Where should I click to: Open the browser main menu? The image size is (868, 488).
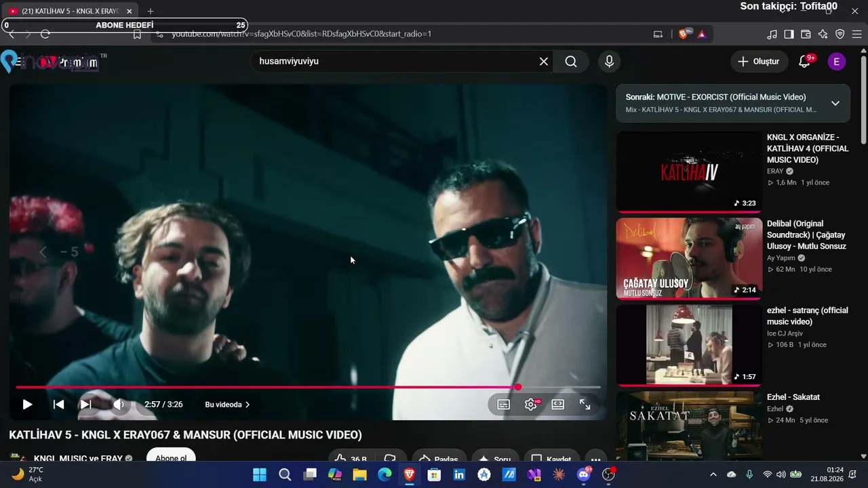[856, 34]
